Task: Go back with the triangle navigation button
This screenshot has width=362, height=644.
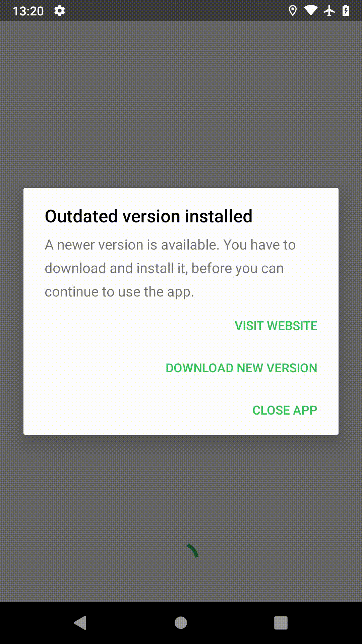Action: tap(80, 623)
